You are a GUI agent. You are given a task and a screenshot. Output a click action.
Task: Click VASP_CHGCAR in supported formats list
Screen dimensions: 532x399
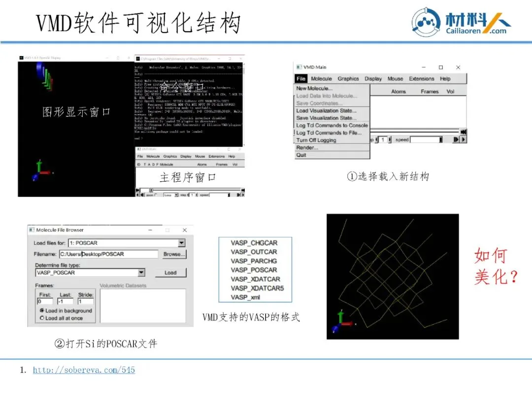pyautogui.click(x=254, y=243)
